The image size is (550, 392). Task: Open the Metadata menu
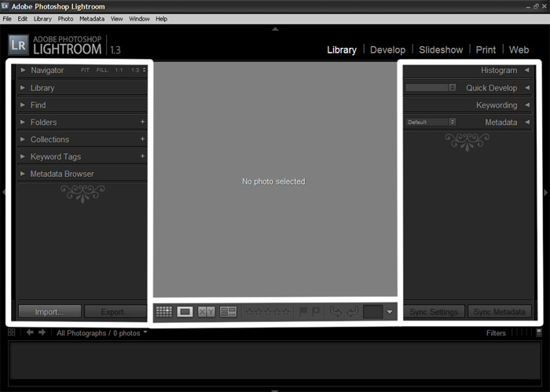coord(92,19)
